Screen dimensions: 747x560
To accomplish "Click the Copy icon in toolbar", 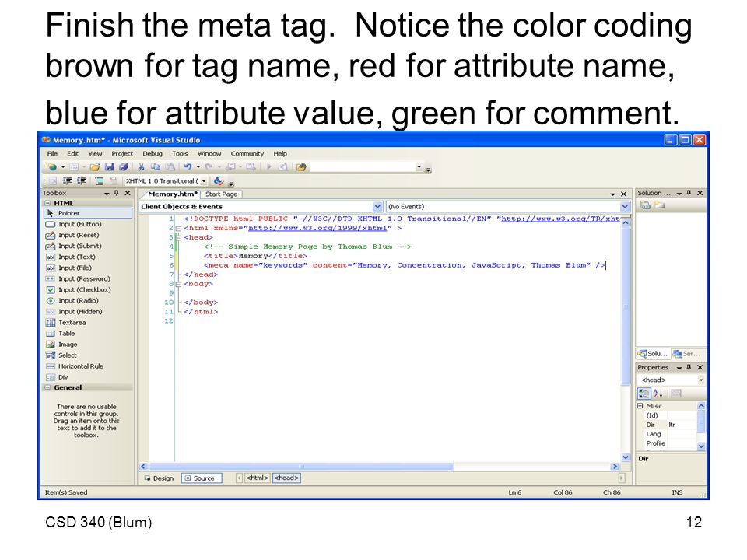I will point(156,167).
